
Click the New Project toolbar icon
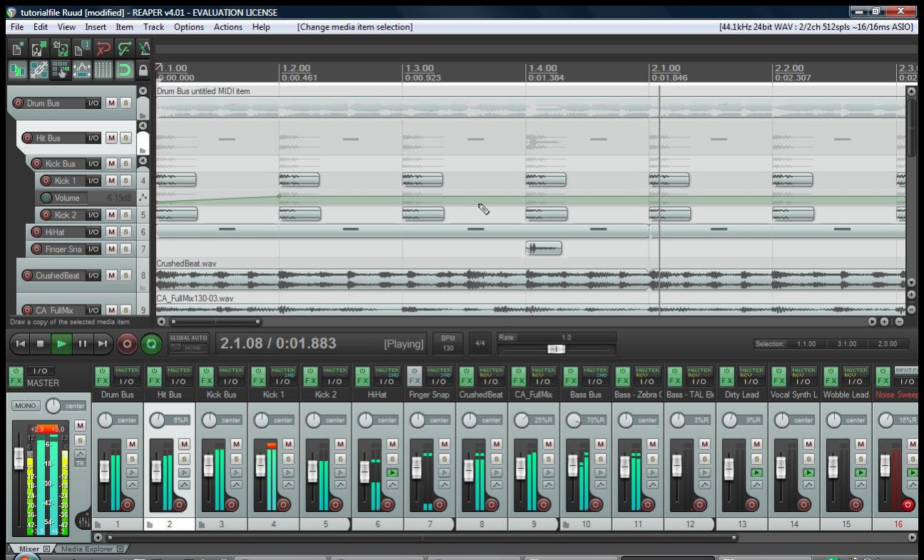(x=19, y=49)
